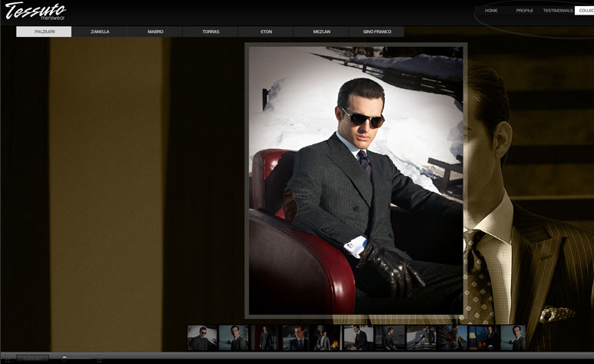The image size is (594, 364).
Task: Click the Playlist button in bottom bar
Action: click(32, 359)
